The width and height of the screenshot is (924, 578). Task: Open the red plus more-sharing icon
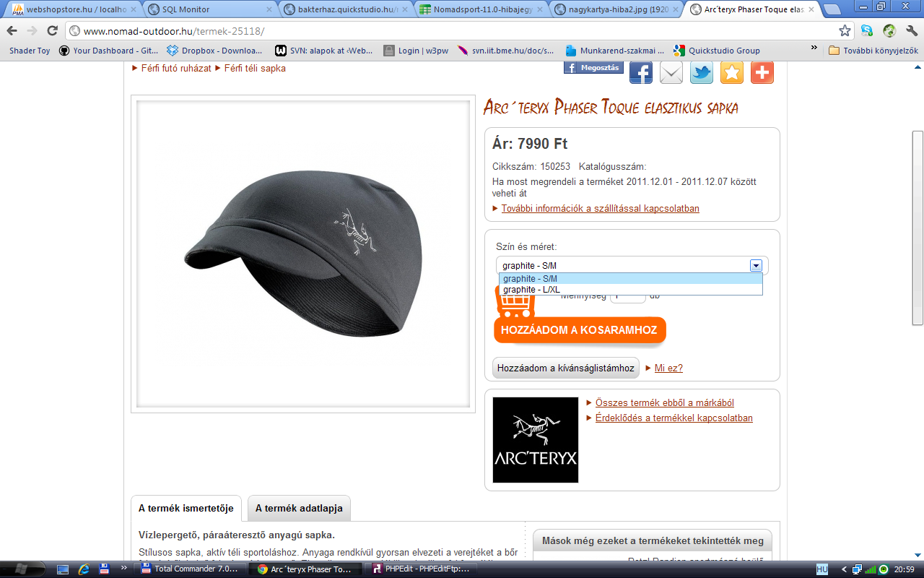pyautogui.click(x=762, y=73)
